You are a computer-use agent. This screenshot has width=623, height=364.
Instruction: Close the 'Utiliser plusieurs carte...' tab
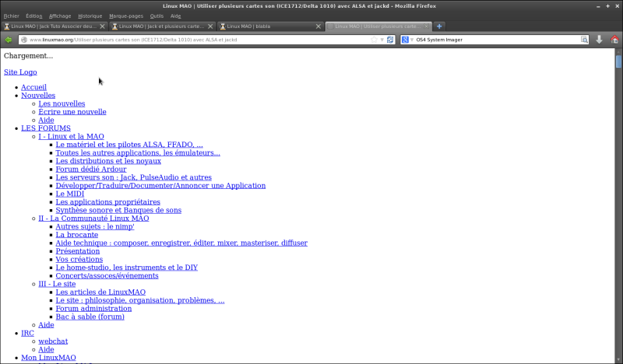426,26
